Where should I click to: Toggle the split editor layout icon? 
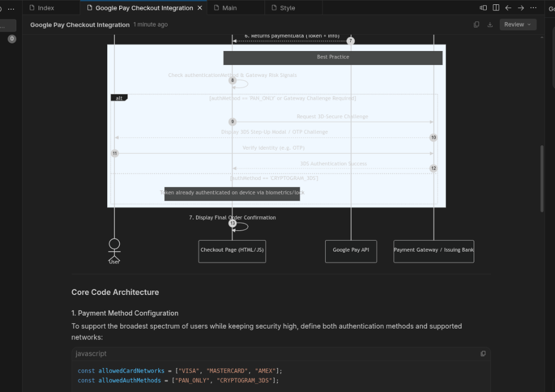496,8
